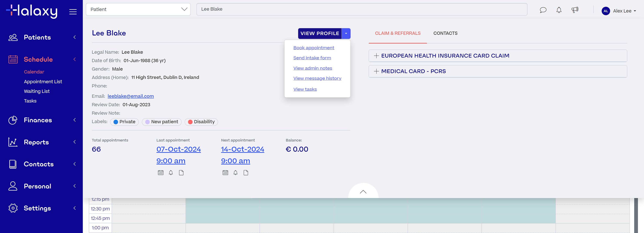Click document icon under last appointment
The image size is (644, 233).
(x=181, y=173)
